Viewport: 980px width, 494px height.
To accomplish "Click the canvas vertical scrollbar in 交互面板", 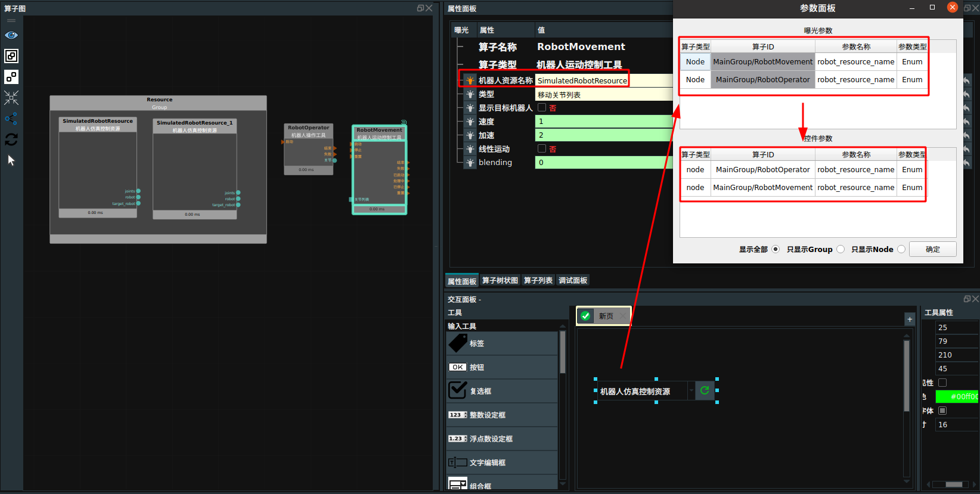I will pos(907,375).
